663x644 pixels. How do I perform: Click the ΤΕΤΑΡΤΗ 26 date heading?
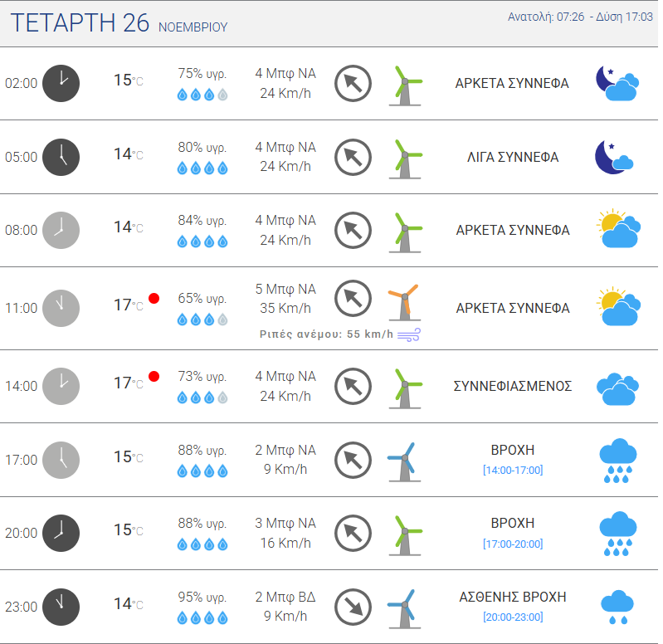pos(80,23)
